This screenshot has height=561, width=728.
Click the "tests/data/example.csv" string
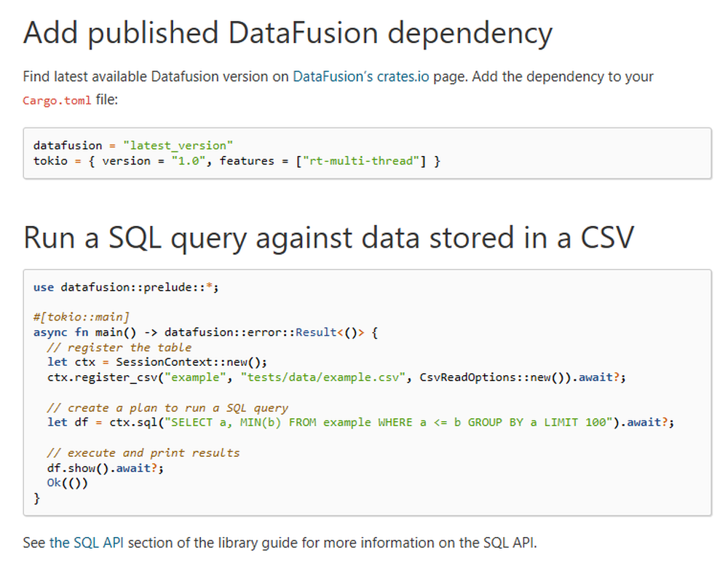pos(323,377)
